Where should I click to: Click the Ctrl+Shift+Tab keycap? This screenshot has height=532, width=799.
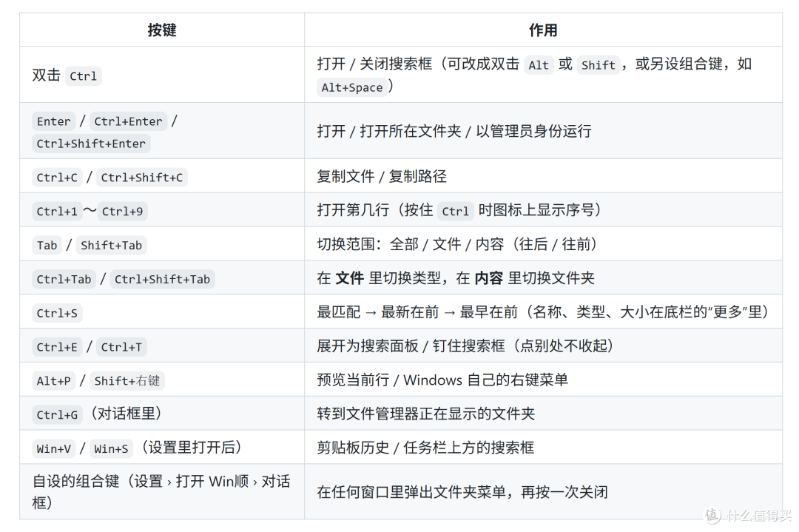tap(162, 279)
